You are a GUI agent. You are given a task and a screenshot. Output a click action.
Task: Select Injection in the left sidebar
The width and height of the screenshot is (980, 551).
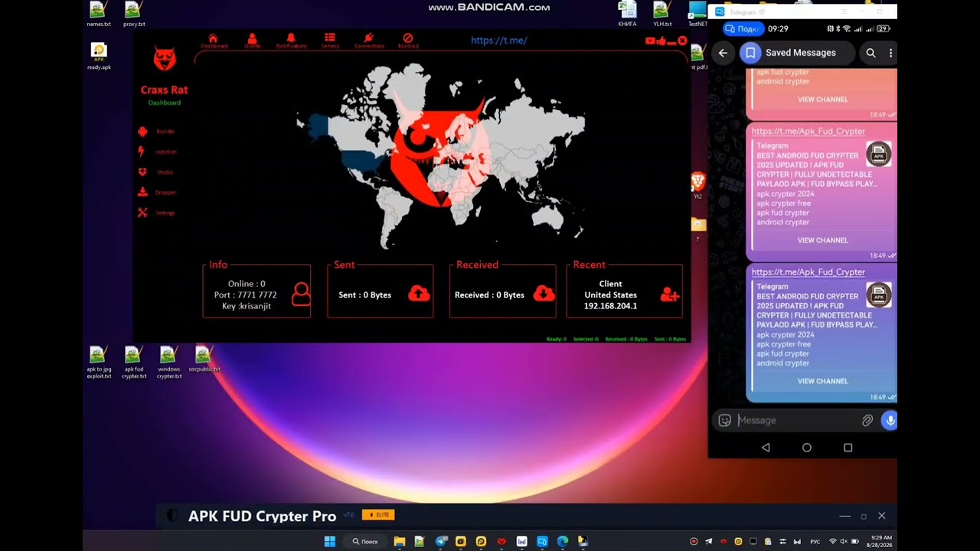(157, 152)
